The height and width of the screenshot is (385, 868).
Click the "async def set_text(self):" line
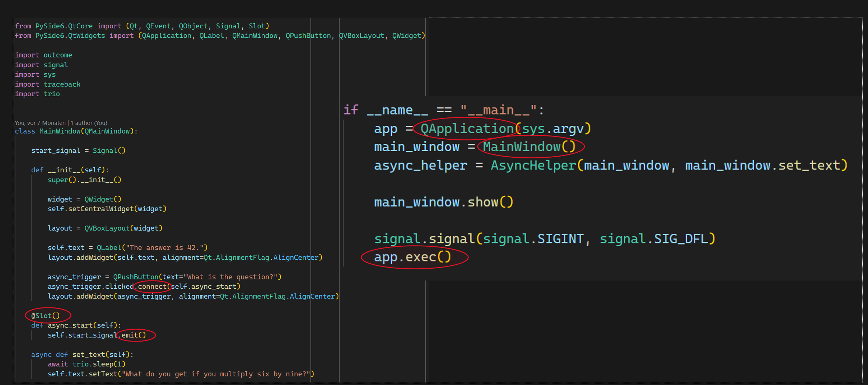click(82, 354)
